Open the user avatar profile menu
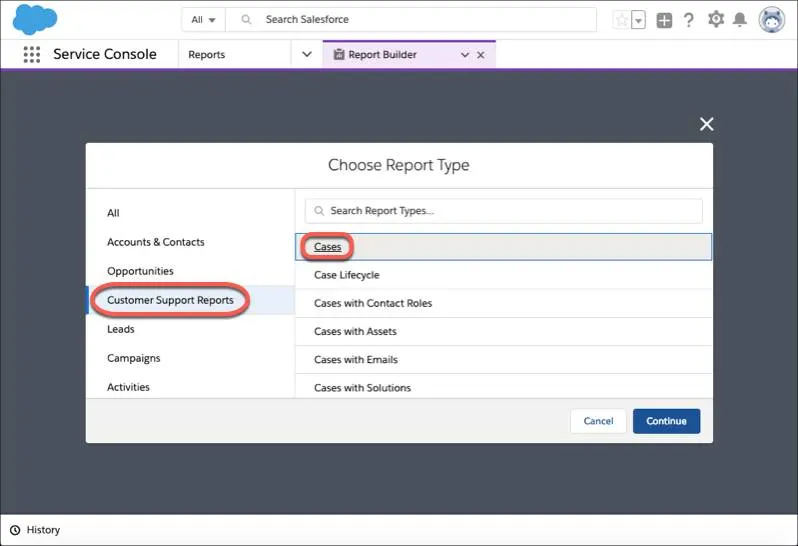Viewport: 798px width, 546px height. coord(772,20)
